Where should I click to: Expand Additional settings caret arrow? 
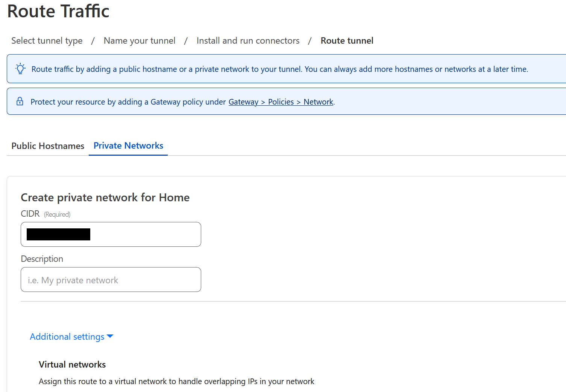(x=110, y=336)
